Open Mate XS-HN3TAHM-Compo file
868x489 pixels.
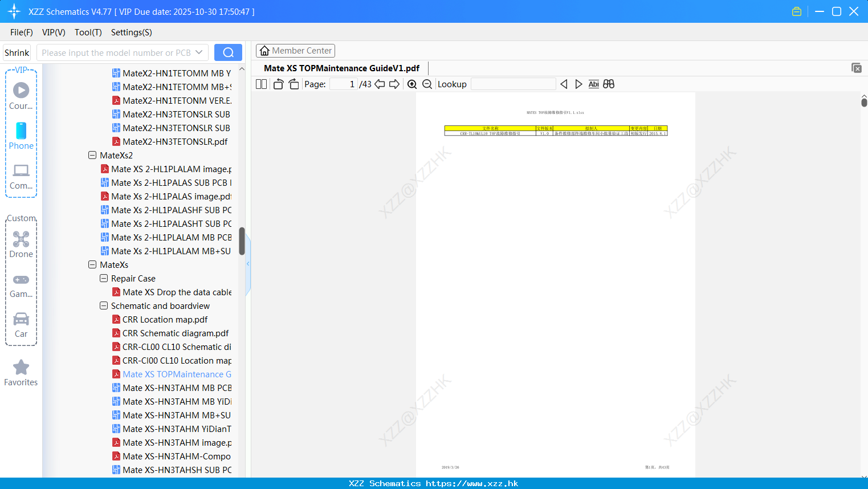[172, 457]
